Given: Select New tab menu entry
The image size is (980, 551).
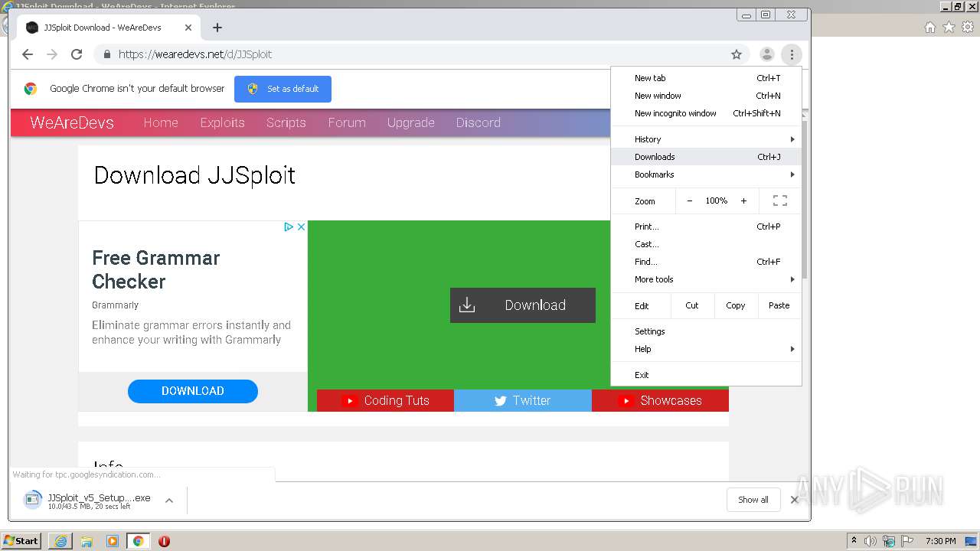Looking at the screenshot, I should 706,78.
